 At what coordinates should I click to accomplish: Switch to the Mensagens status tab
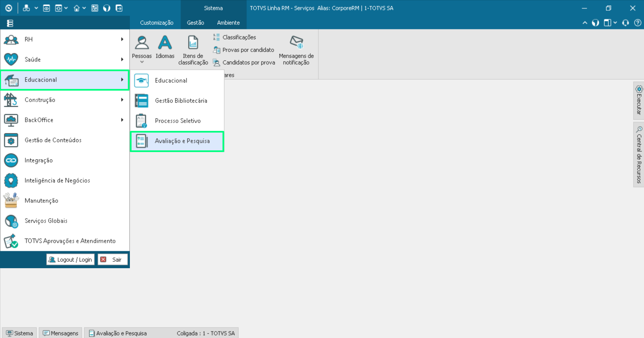[61, 333]
